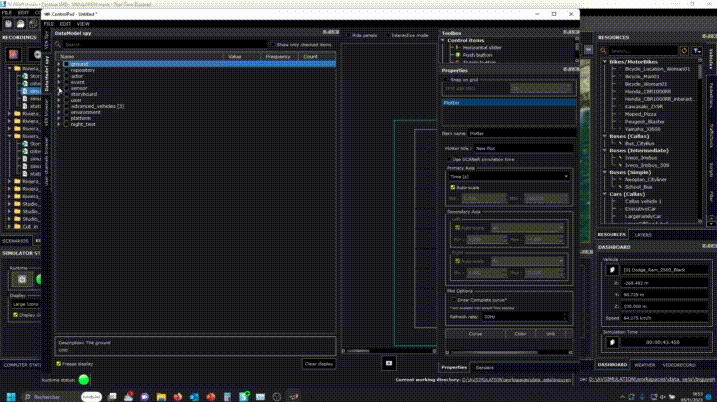The image size is (717, 402).
Task: Click the DataModel spy search field
Action: coord(165,45)
